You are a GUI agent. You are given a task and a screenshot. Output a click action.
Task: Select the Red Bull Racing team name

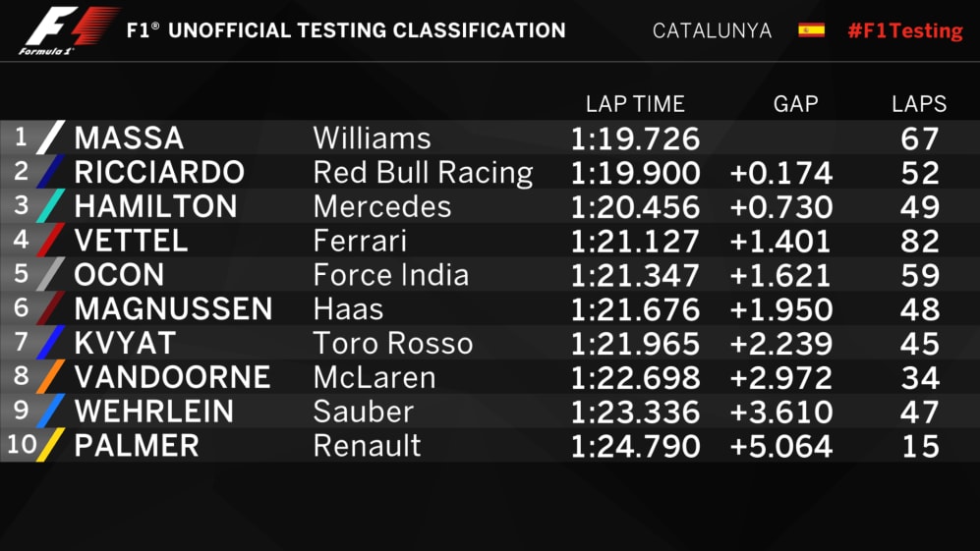click(x=423, y=173)
